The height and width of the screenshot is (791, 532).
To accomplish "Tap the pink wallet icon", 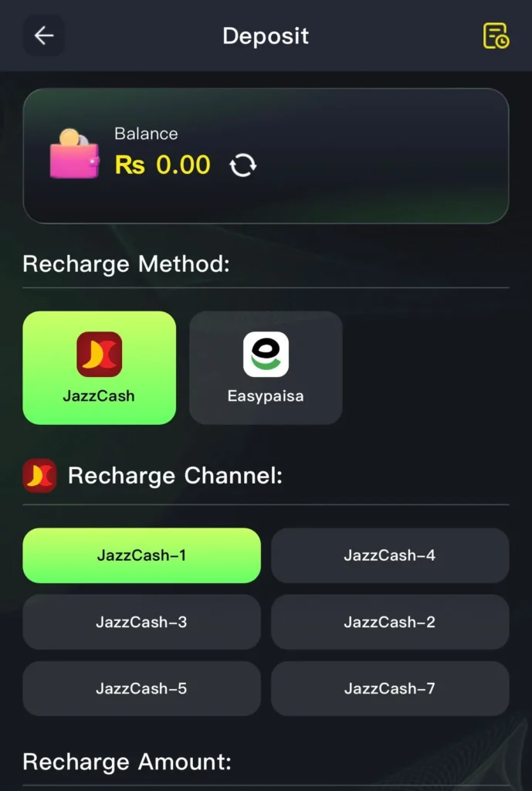I will 74,154.
